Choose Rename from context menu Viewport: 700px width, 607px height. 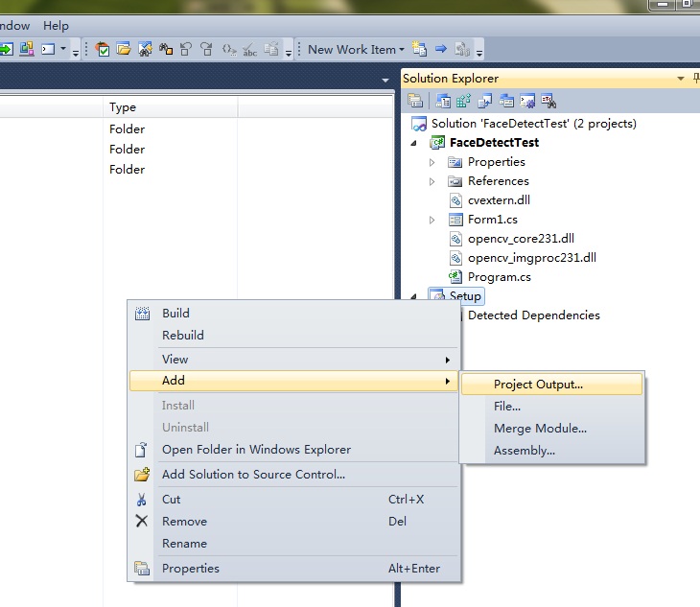[293, 544]
